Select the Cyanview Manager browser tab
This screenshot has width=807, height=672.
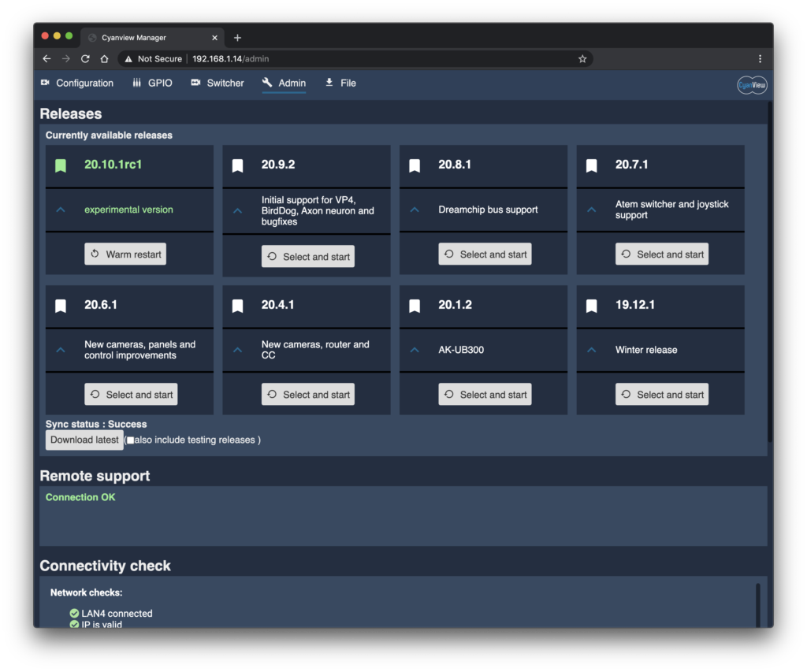coord(152,38)
